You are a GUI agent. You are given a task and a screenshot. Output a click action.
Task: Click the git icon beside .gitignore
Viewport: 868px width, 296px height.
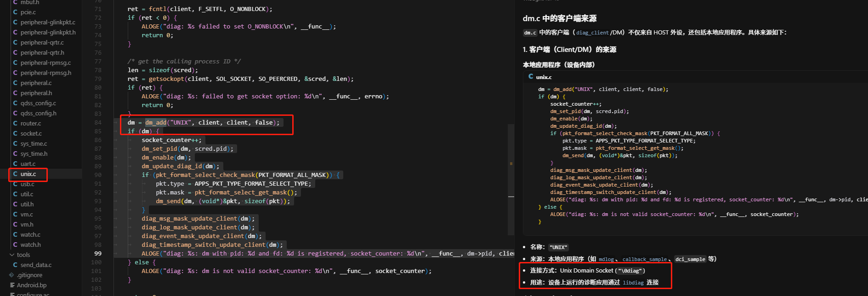pos(11,275)
